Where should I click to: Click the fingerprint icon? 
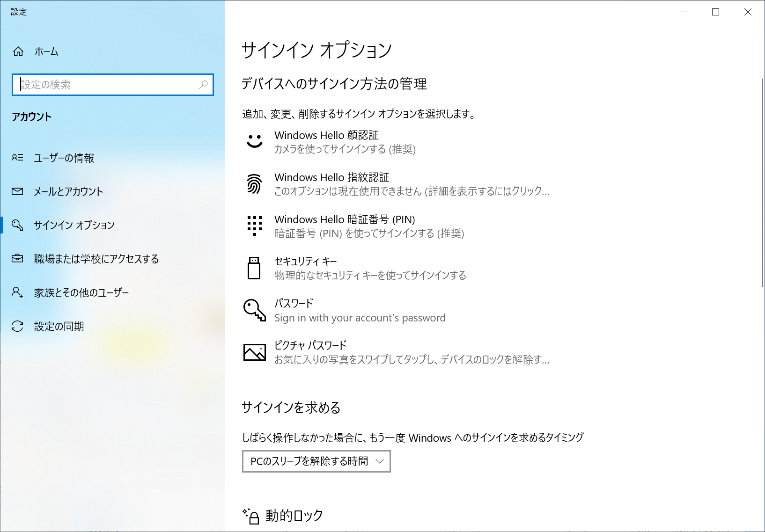pos(254,183)
